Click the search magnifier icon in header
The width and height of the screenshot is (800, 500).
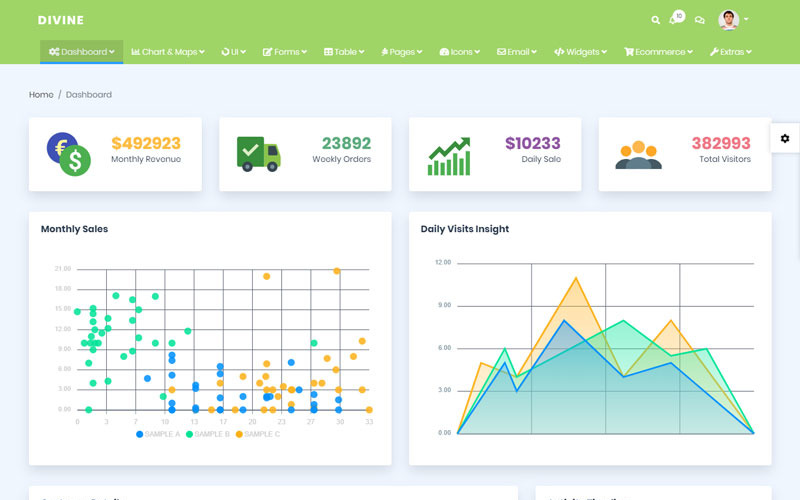click(x=656, y=20)
